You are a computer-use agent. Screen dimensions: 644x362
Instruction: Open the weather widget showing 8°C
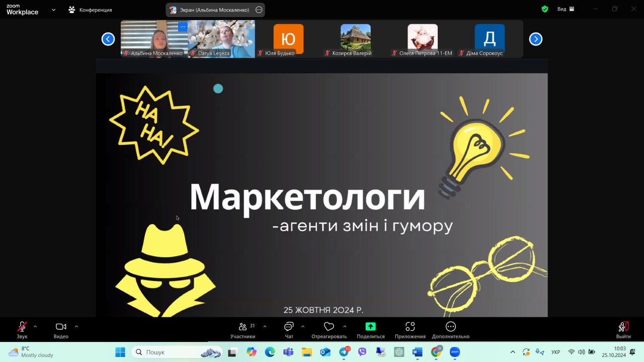pos(31,352)
